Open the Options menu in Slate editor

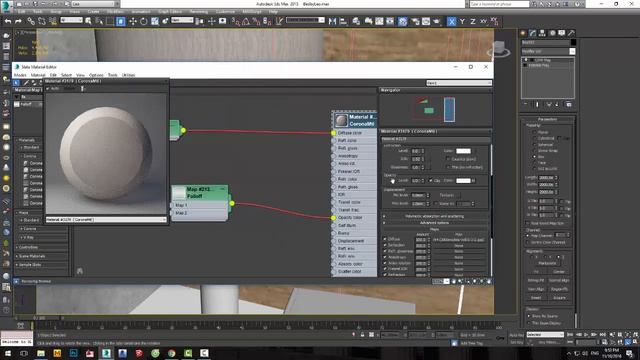click(x=96, y=75)
